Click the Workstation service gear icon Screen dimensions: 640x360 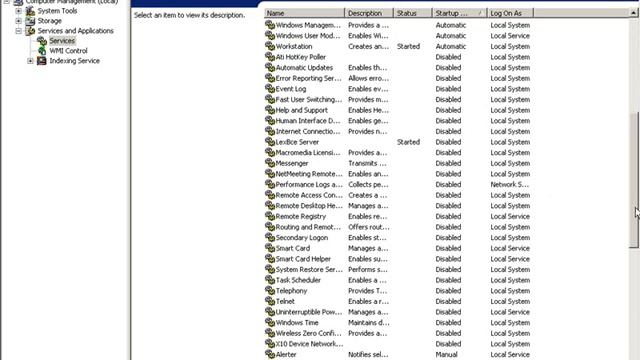[x=270, y=46]
